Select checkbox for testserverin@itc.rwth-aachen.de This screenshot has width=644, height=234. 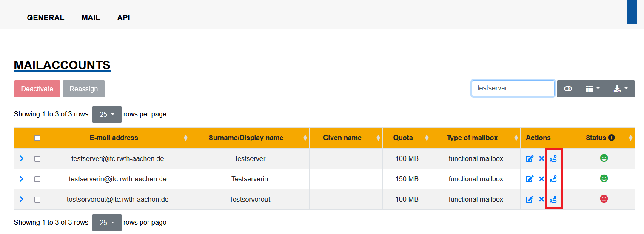pyautogui.click(x=37, y=179)
